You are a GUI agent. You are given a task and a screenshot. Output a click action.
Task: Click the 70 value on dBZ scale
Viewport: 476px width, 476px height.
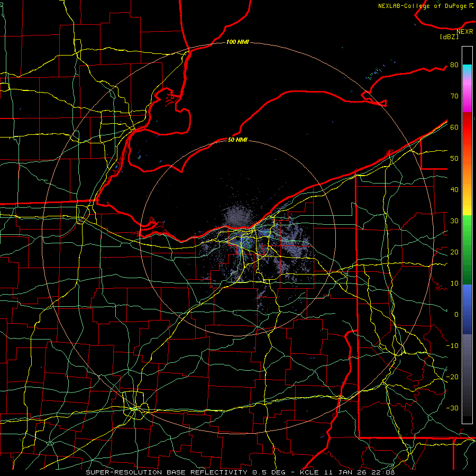click(454, 96)
